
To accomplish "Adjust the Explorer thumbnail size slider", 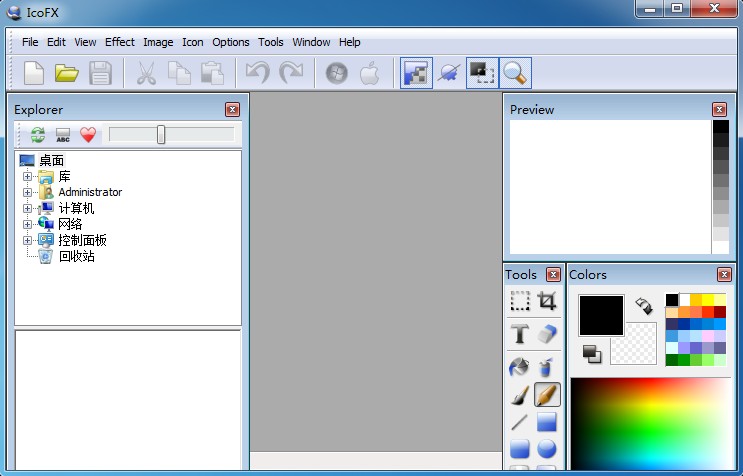I will point(161,135).
